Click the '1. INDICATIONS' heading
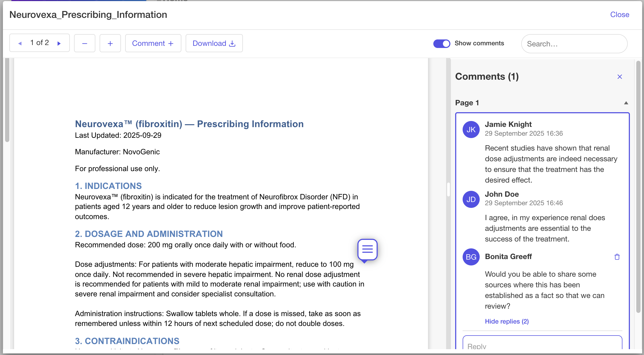644x355 pixels. click(x=108, y=186)
